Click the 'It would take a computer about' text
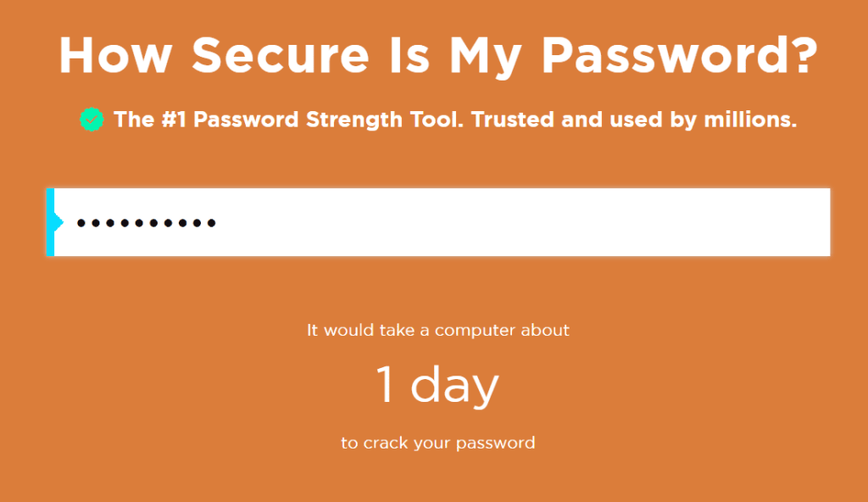Image resolution: width=868 pixels, height=502 pixels. pyautogui.click(x=437, y=330)
